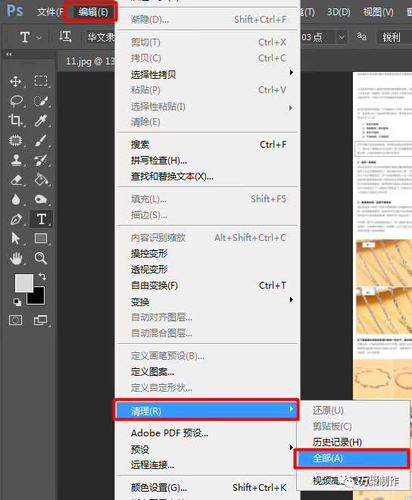
Task: Select the Clone Stamp tool
Action: [16, 160]
